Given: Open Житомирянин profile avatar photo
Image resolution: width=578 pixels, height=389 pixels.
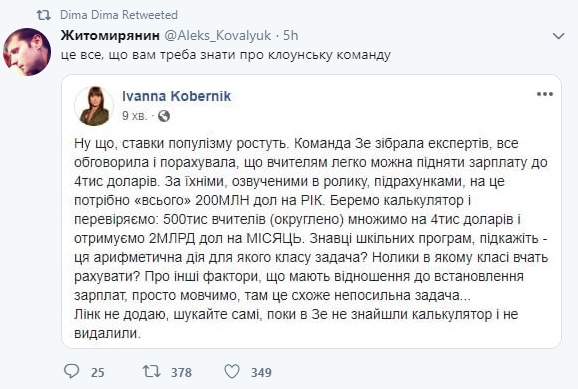Looking at the screenshot, I should coord(27,52).
